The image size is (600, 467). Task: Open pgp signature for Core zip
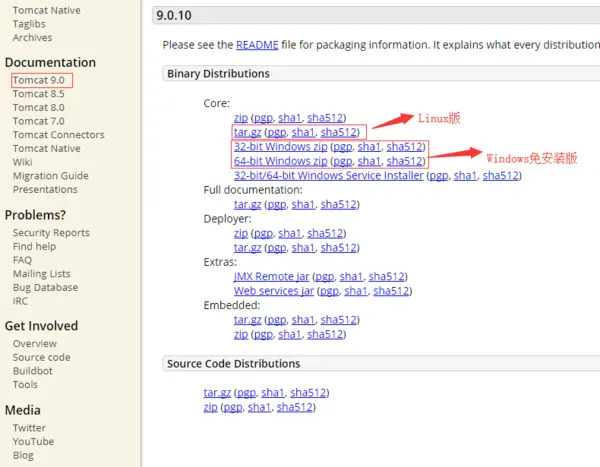263,118
